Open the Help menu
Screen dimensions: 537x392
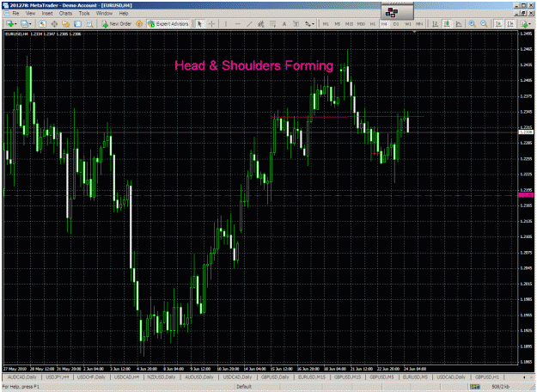coord(124,14)
